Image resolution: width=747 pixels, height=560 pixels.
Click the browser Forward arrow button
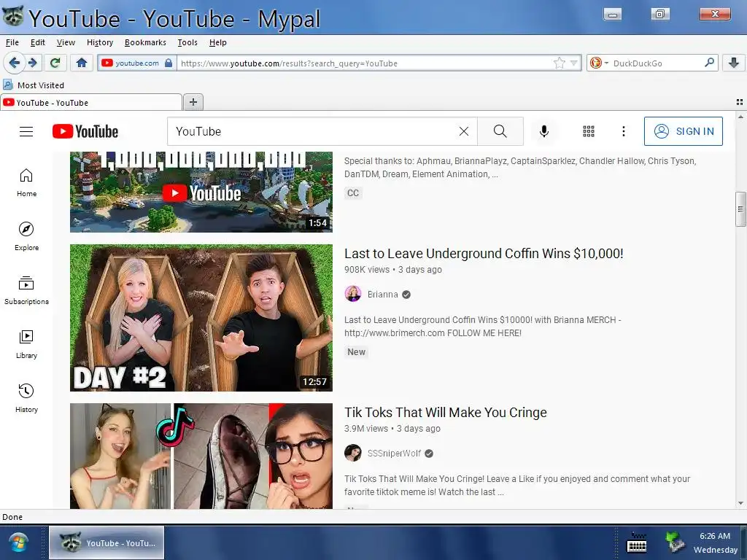32,63
